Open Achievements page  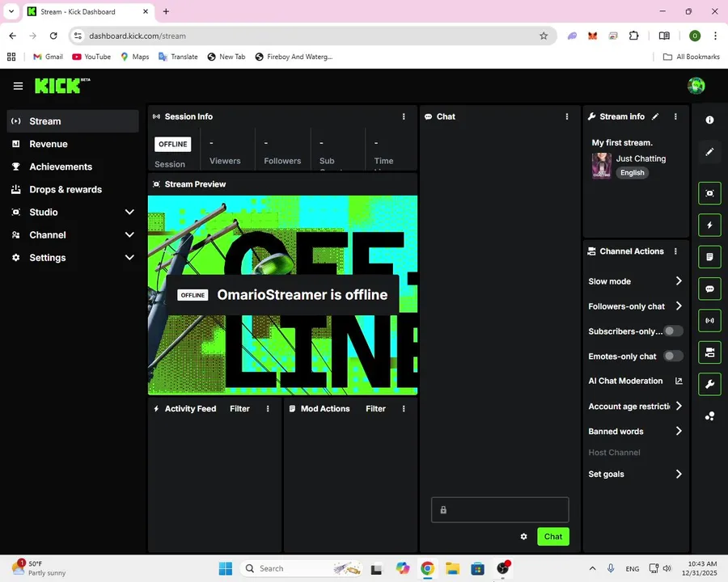[73, 167]
